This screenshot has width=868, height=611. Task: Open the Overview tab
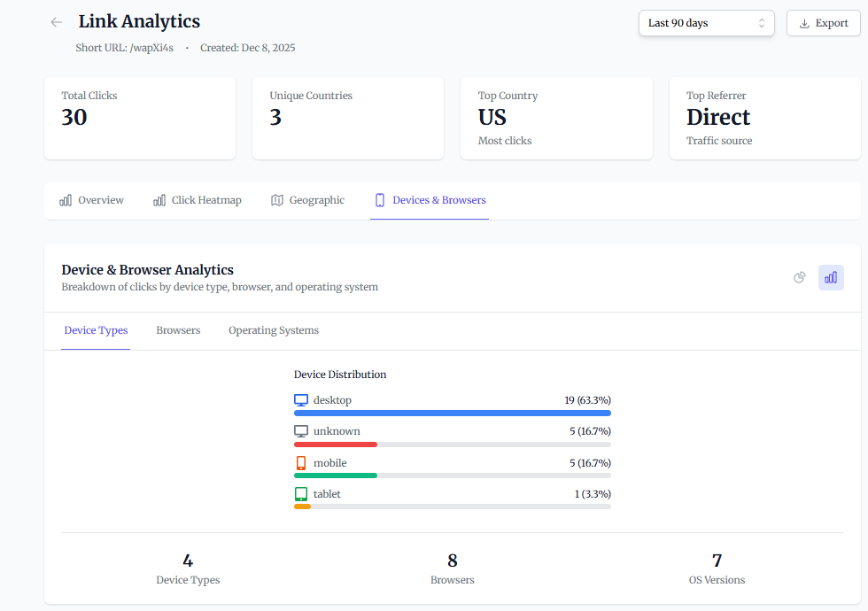point(92,200)
